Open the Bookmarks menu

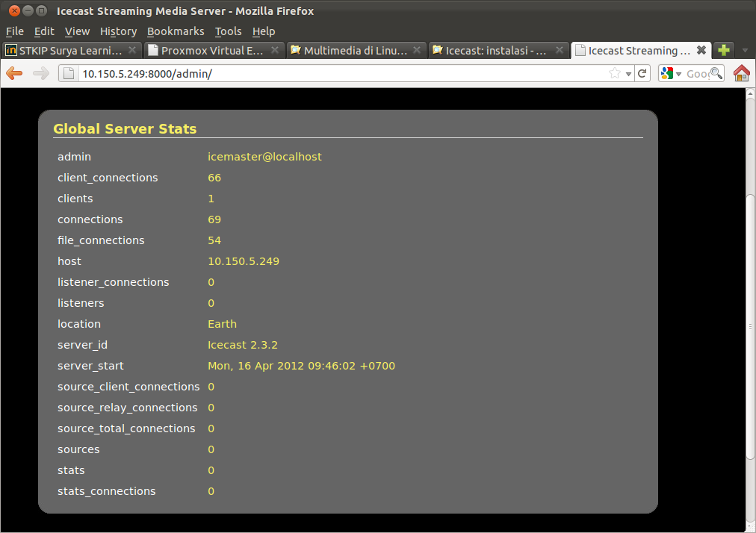point(176,31)
